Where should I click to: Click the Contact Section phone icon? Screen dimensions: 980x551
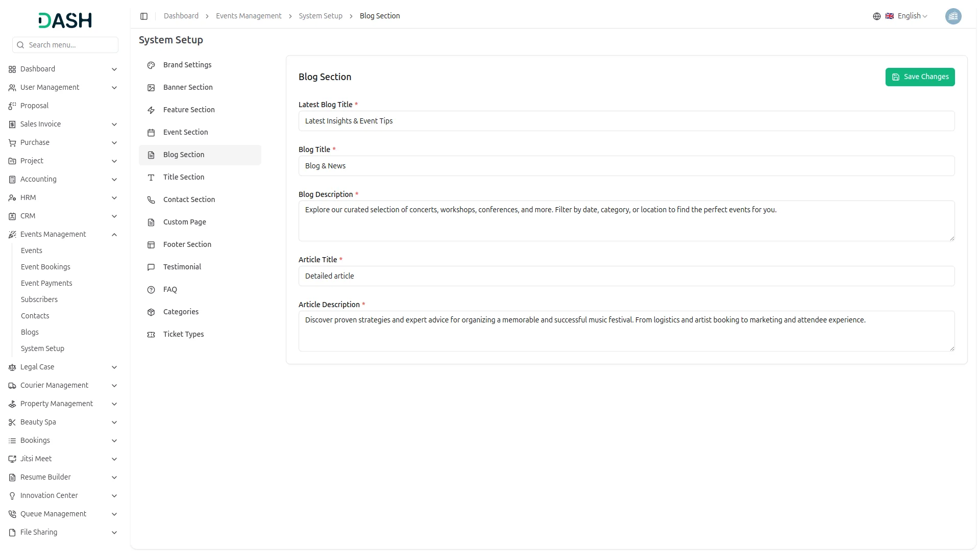(151, 200)
